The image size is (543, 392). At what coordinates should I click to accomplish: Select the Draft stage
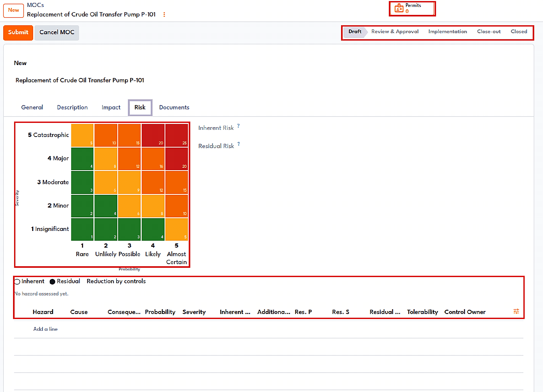[x=355, y=32]
